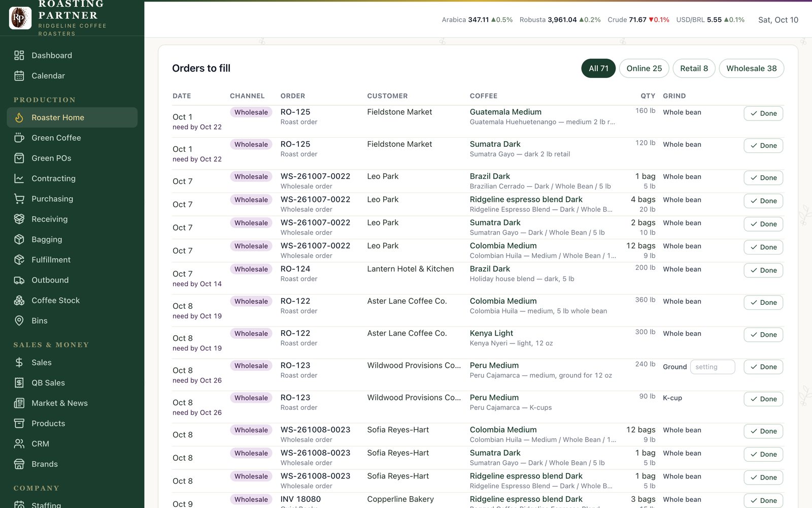
Task: Open Outbound truck icon
Action: pyautogui.click(x=19, y=280)
